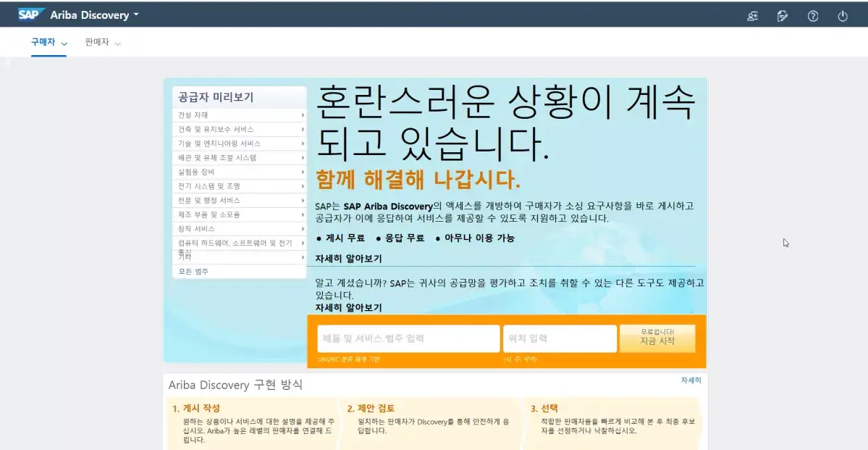
Task: Focus the 위치 입력 location field
Action: pyautogui.click(x=560, y=338)
